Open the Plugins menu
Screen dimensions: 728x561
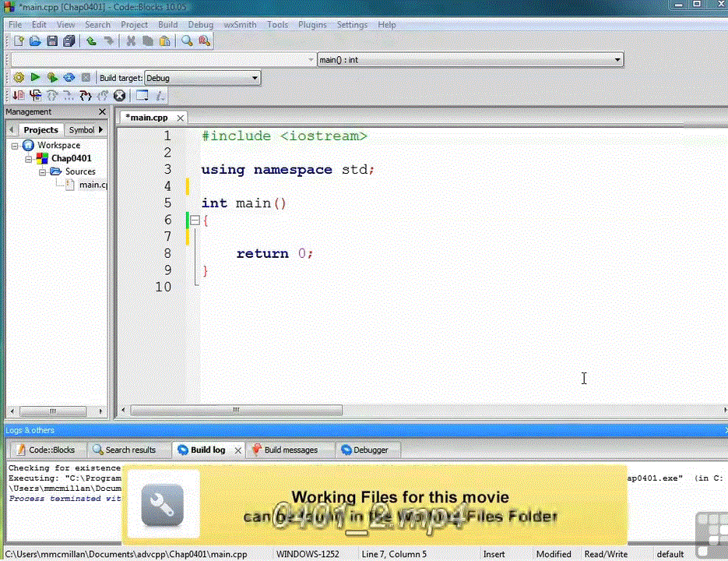(x=312, y=25)
